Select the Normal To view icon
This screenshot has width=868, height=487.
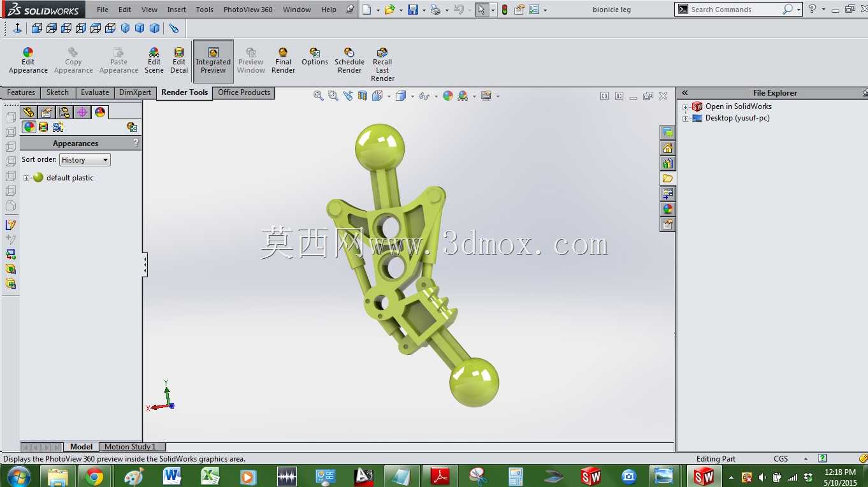pyautogui.click(x=17, y=28)
